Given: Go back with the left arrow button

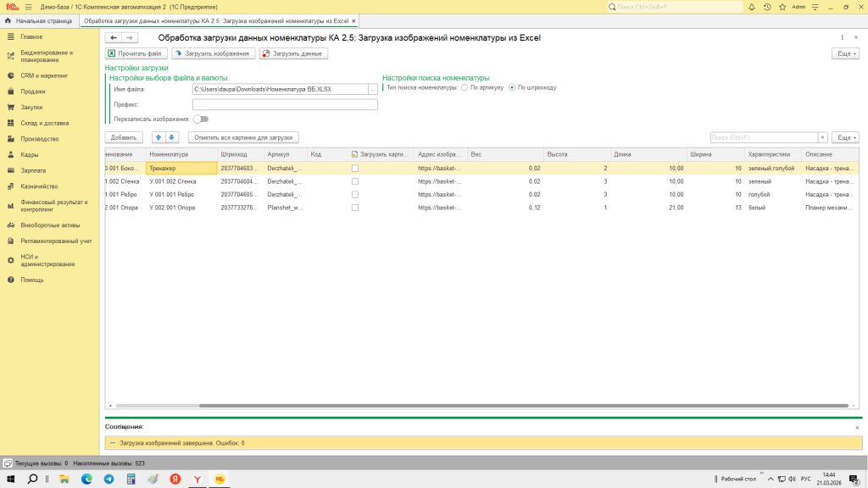Looking at the screenshot, I should (114, 37).
